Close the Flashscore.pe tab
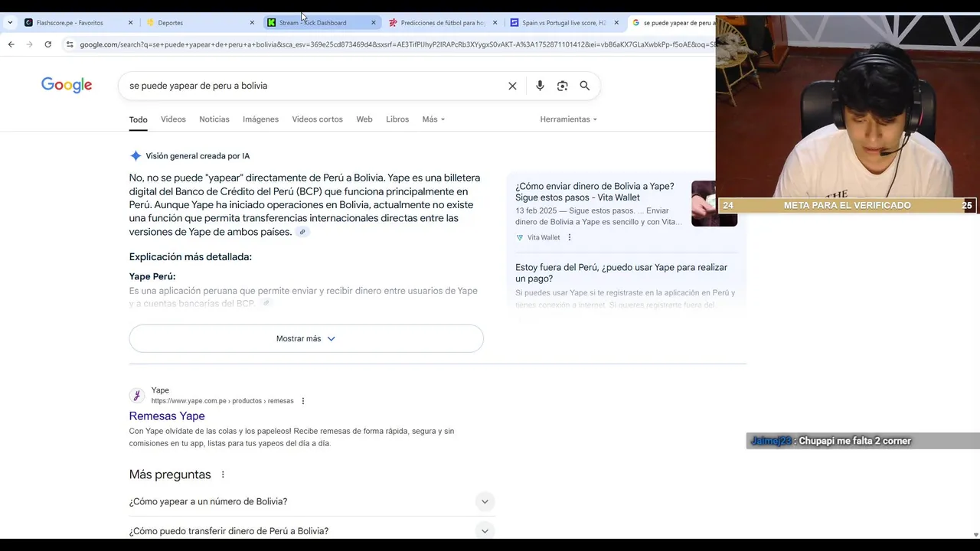 click(x=130, y=23)
